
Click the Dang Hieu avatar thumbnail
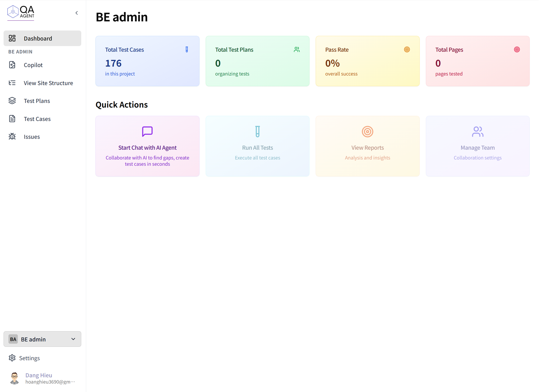click(14, 378)
